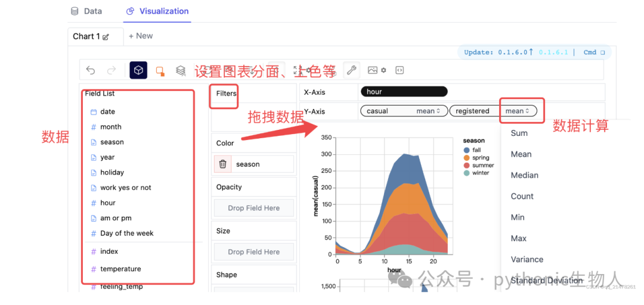Select the season field in Field List

[x=112, y=142]
